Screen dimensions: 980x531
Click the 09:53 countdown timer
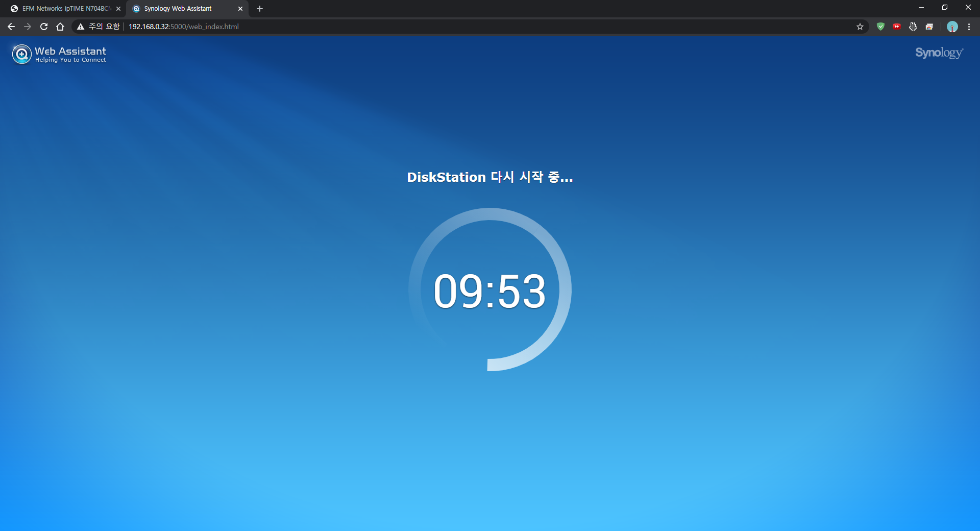coord(490,291)
